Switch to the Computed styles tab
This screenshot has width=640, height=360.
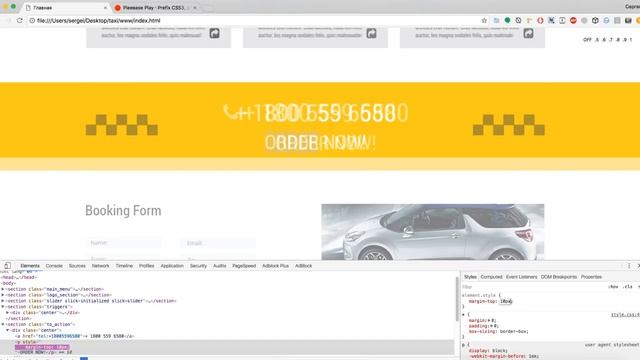pos(491,277)
